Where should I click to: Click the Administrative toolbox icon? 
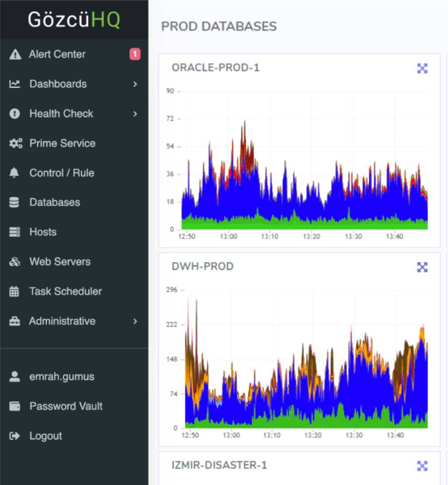coord(15,321)
